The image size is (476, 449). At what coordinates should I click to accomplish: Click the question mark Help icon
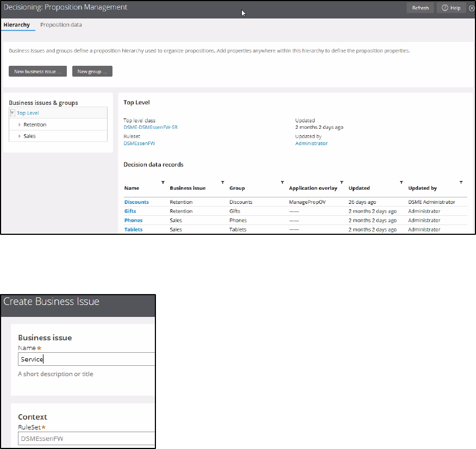[444, 8]
